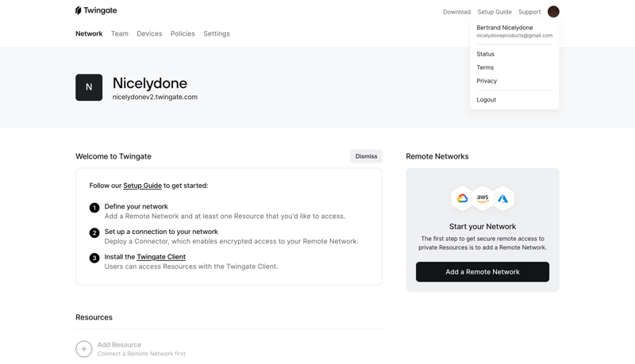Click Download in the top bar
Screen dimensions: 635x364
tap(457, 12)
